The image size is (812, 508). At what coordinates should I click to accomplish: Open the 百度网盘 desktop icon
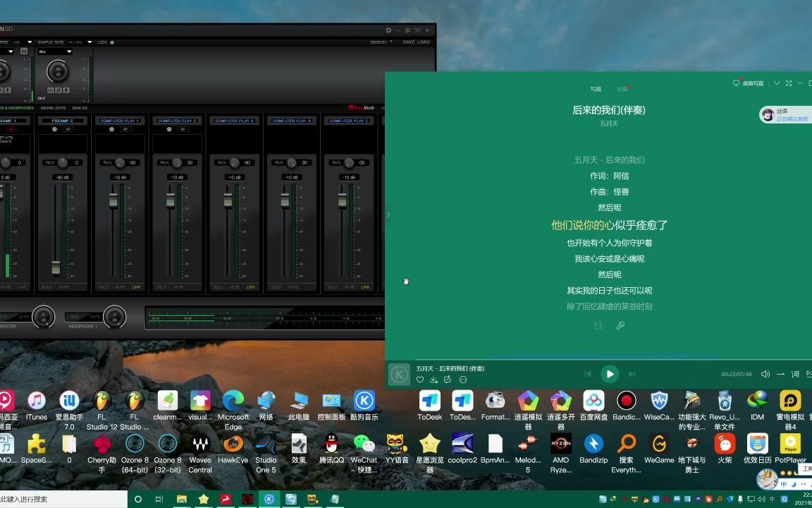[593, 406]
